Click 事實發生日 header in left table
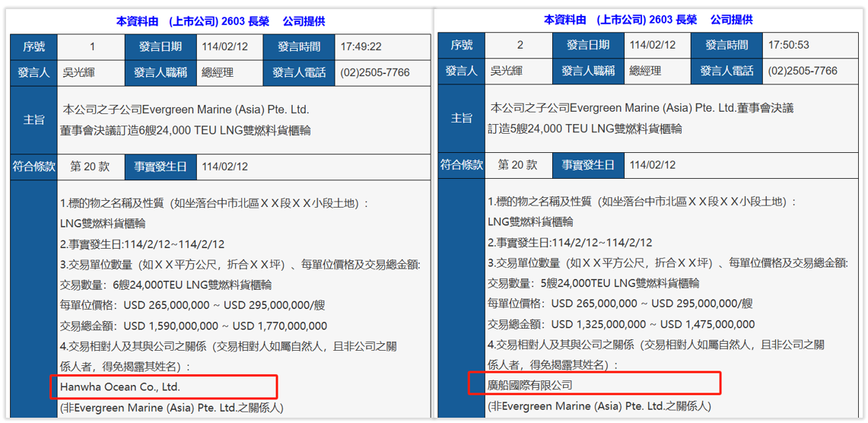 click(161, 166)
